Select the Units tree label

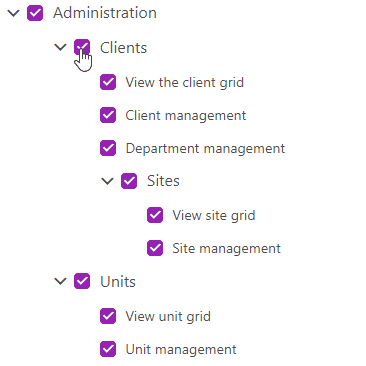point(118,282)
